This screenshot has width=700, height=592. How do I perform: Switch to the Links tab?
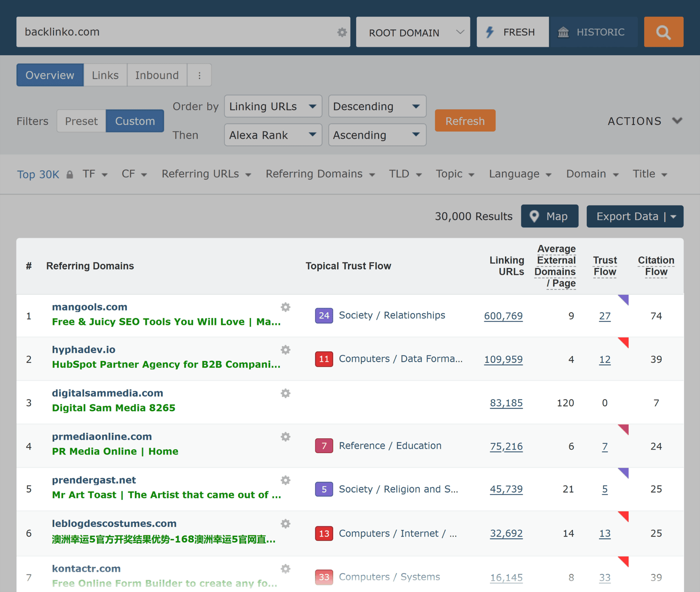(105, 75)
